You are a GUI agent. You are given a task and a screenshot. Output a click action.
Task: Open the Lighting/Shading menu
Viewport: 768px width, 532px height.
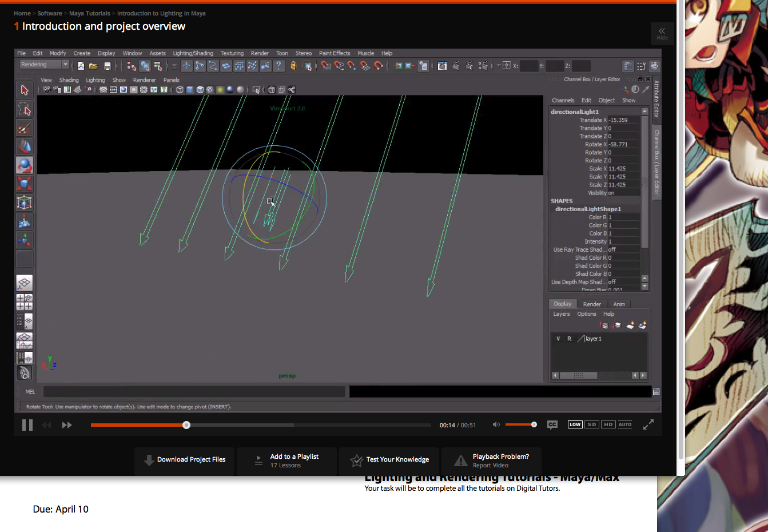click(x=193, y=53)
